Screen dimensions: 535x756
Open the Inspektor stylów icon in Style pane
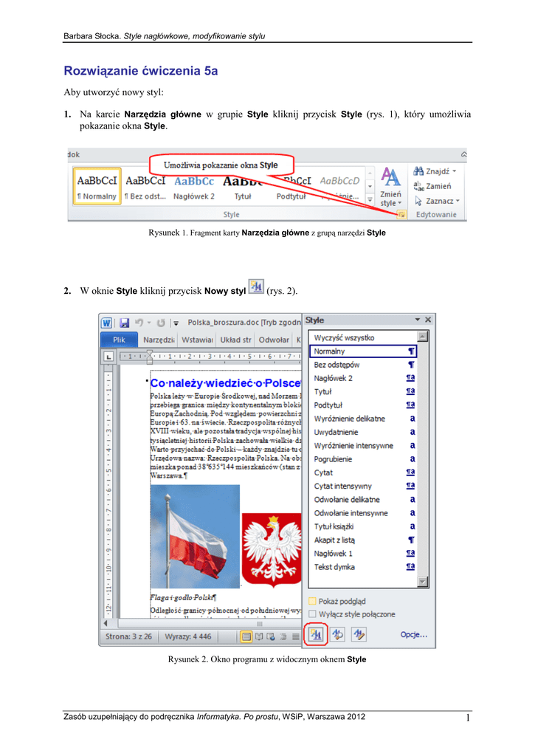(x=338, y=633)
